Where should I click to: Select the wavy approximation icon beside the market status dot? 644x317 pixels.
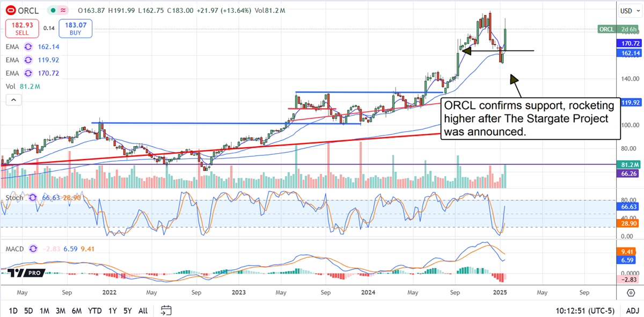click(x=62, y=10)
